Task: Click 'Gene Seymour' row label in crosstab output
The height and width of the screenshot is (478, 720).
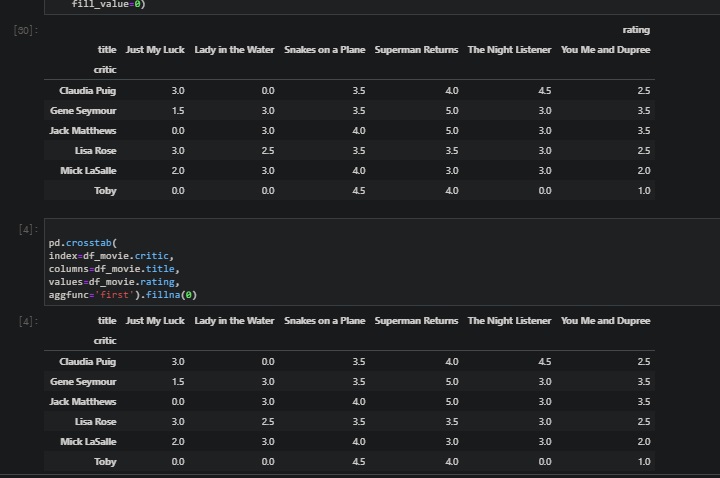Action: tap(83, 382)
